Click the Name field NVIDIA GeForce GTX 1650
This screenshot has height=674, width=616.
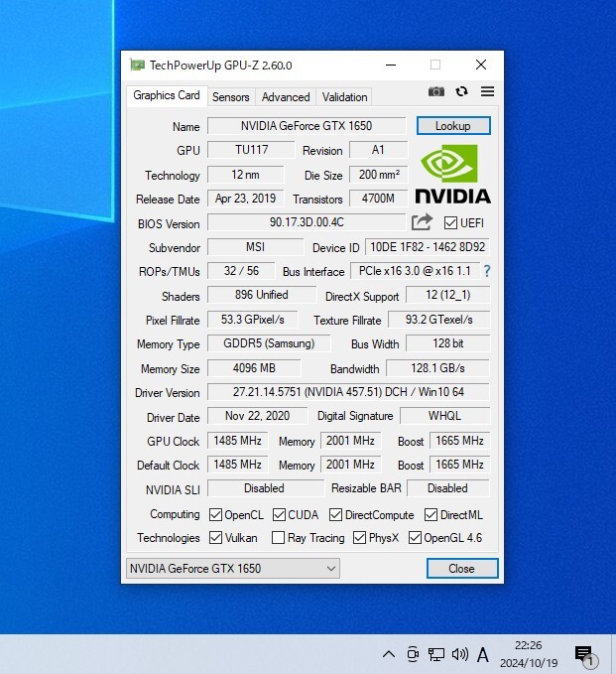pos(307,126)
